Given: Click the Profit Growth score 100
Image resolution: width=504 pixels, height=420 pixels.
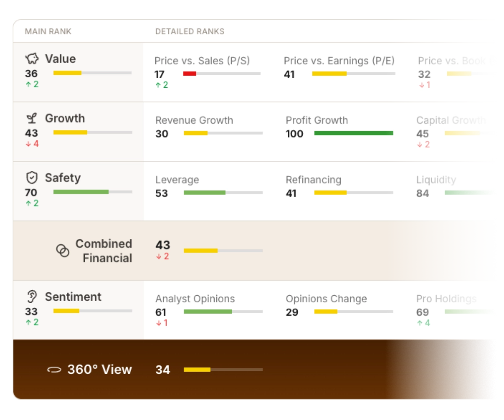Looking at the screenshot, I should (x=295, y=134).
